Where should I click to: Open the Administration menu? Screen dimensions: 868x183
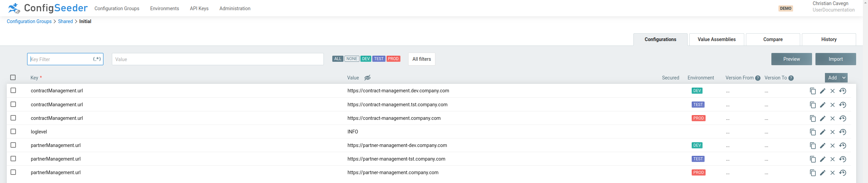(x=235, y=8)
